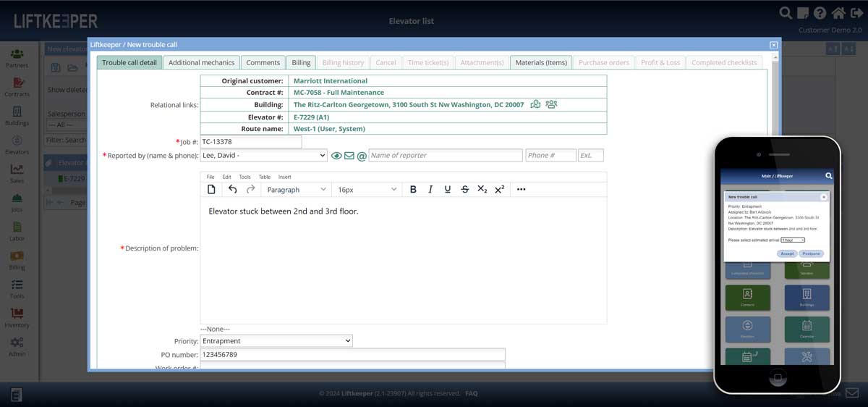The image size is (868, 407).
Task: Open more options ellipsis in the editor toolbar
Action: click(x=521, y=189)
